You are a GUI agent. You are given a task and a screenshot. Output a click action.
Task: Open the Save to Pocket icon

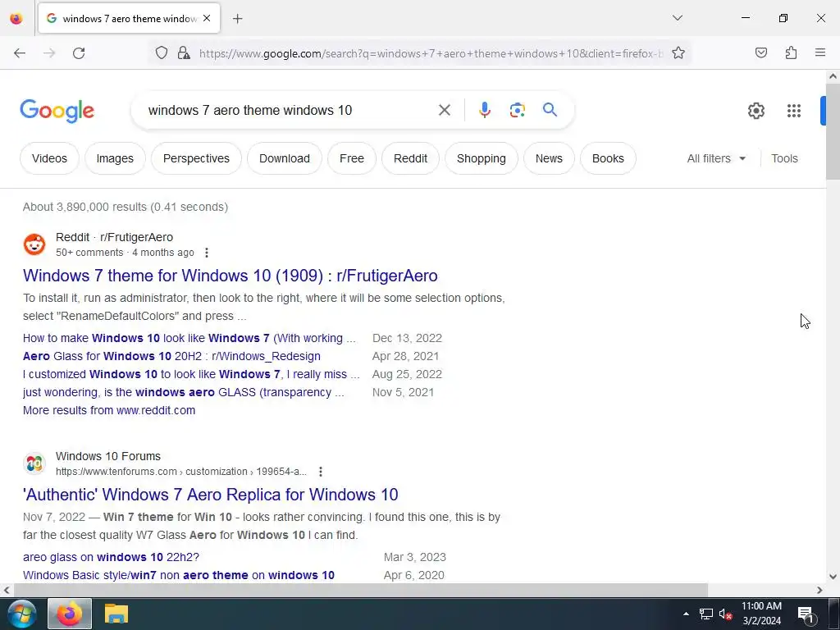760,52
